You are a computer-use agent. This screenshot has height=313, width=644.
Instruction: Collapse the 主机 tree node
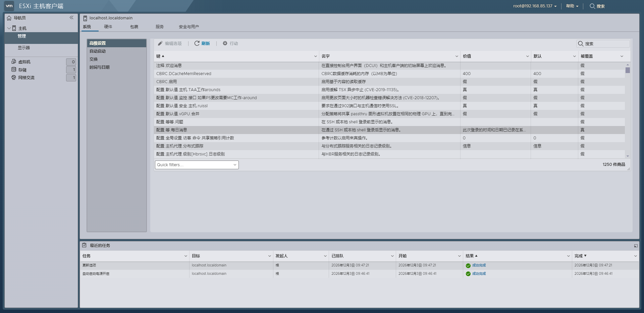click(x=9, y=28)
